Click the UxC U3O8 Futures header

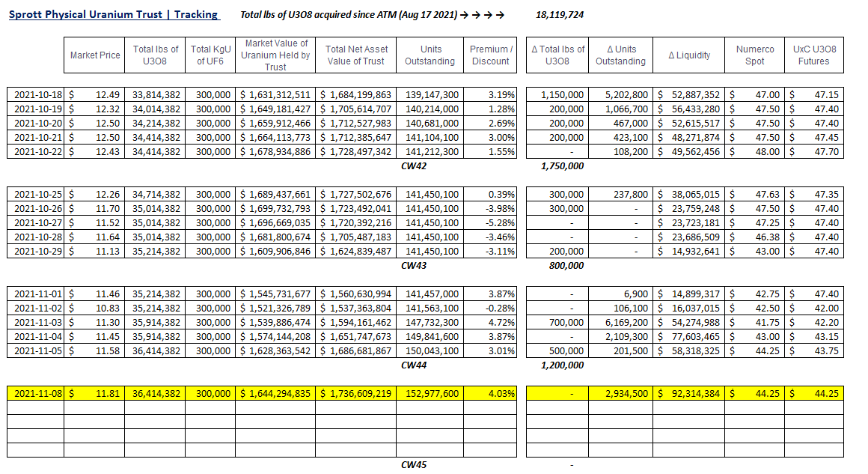point(814,55)
